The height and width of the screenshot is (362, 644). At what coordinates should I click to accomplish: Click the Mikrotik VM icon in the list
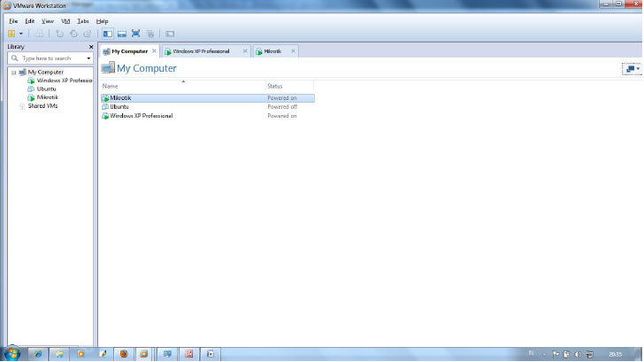point(105,98)
